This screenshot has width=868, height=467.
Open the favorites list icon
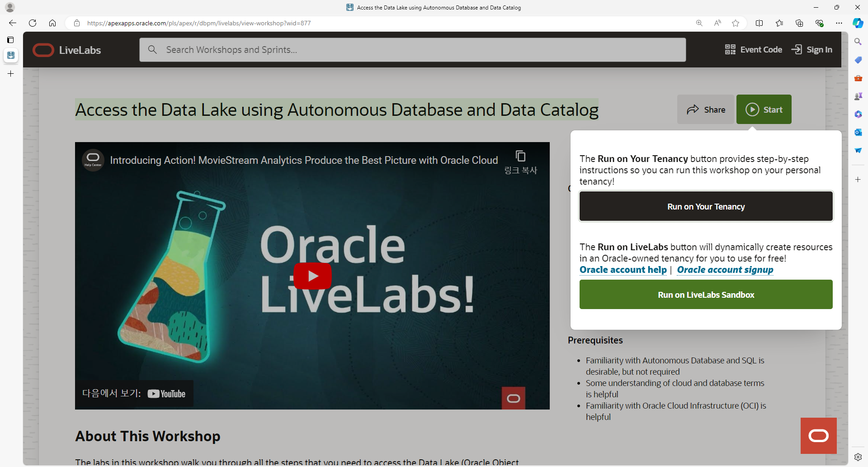tap(779, 23)
